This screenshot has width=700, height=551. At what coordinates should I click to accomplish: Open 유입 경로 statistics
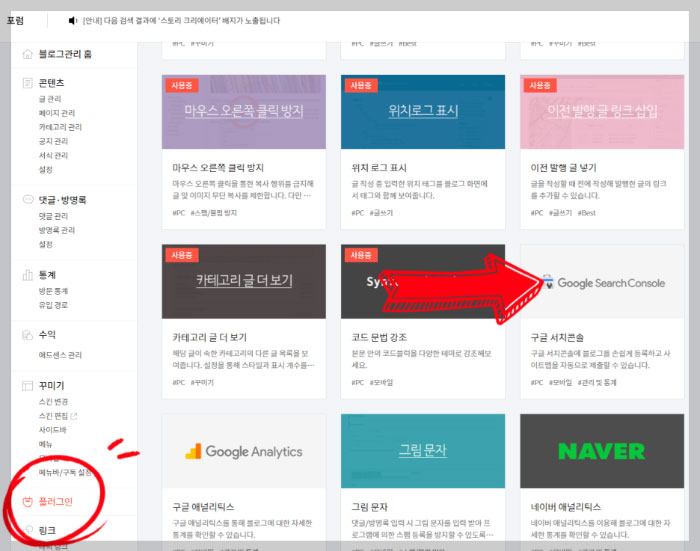[53, 305]
